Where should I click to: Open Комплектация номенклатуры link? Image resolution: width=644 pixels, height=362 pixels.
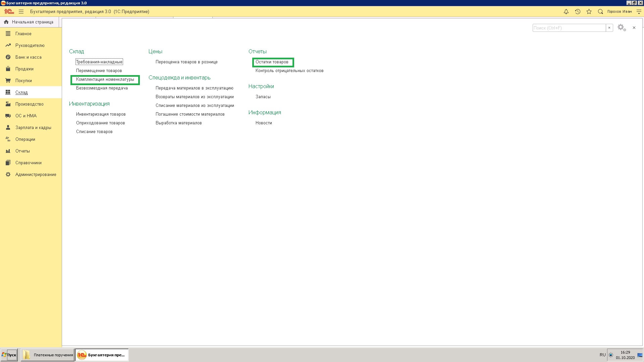[105, 79]
